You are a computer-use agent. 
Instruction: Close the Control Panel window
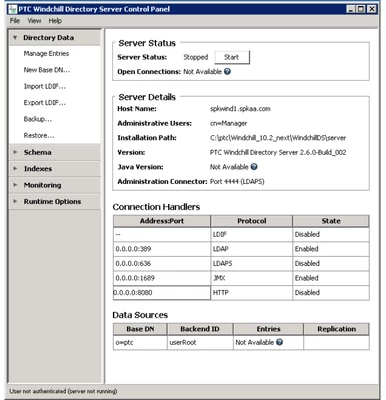pos(372,9)
